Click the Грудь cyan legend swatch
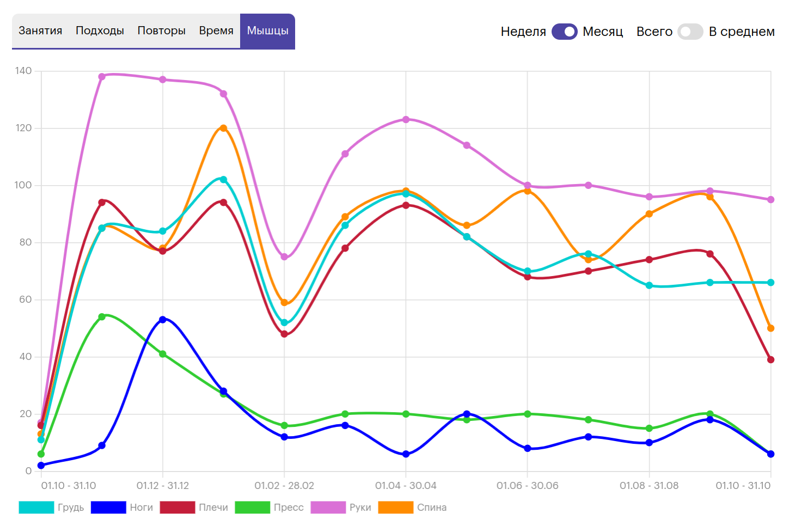Viewport: 789px width, 532px height. (36, 507)
